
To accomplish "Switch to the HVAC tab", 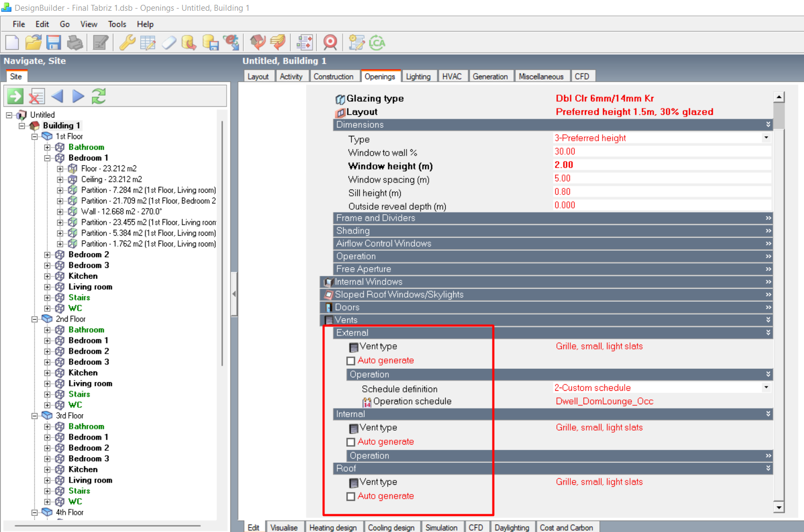I will click(452, 77).
